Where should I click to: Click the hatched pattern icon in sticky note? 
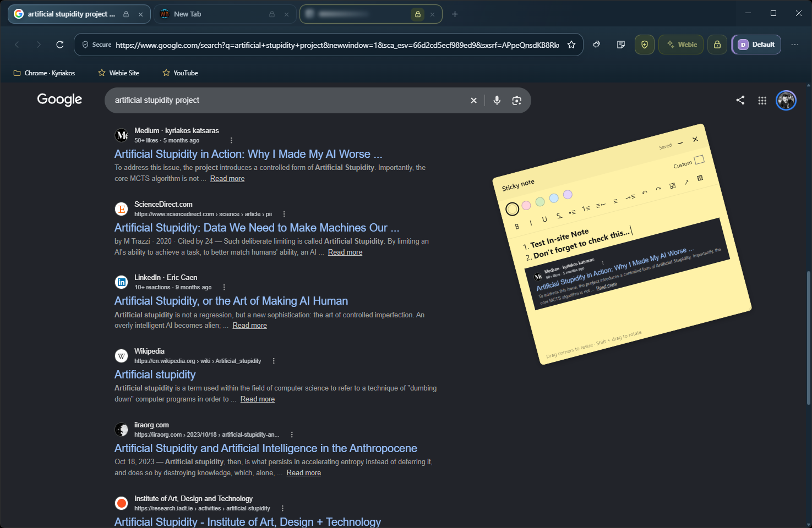(700, 178)
